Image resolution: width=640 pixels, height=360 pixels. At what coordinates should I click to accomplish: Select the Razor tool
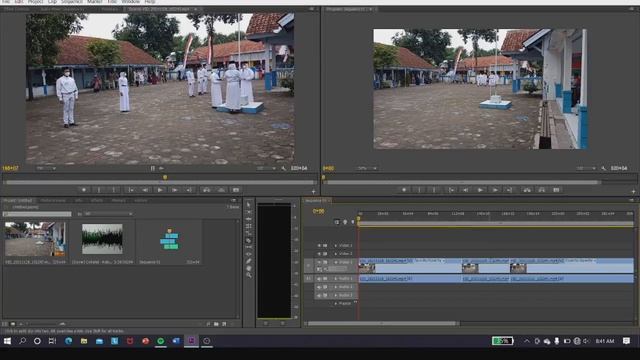coord(249,240)
